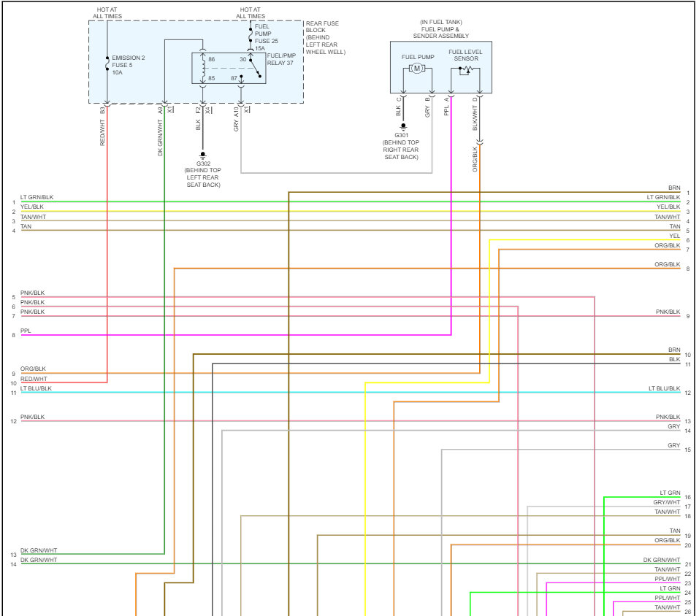Select the 'EMISSION 2 FUSE 5 10A' label
The width and height of the screenshot is (699, 616).
tap(129, 65)
